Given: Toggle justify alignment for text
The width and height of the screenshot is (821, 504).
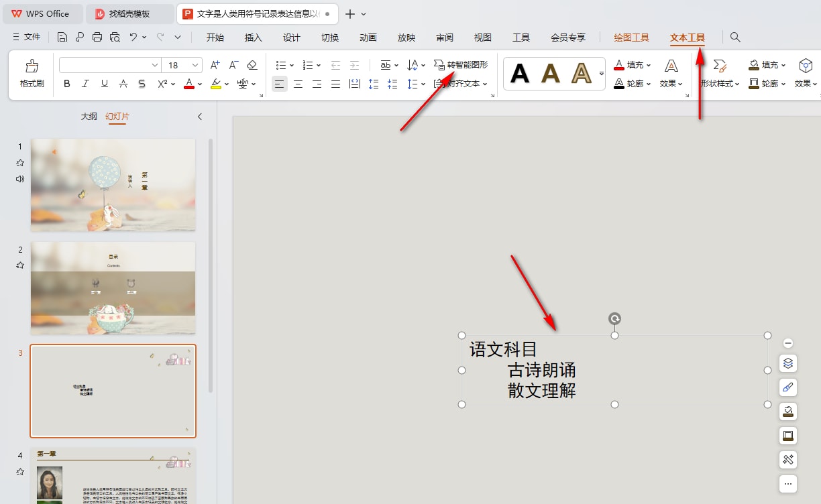Looking at the screenshot, I should pos(336,84).
